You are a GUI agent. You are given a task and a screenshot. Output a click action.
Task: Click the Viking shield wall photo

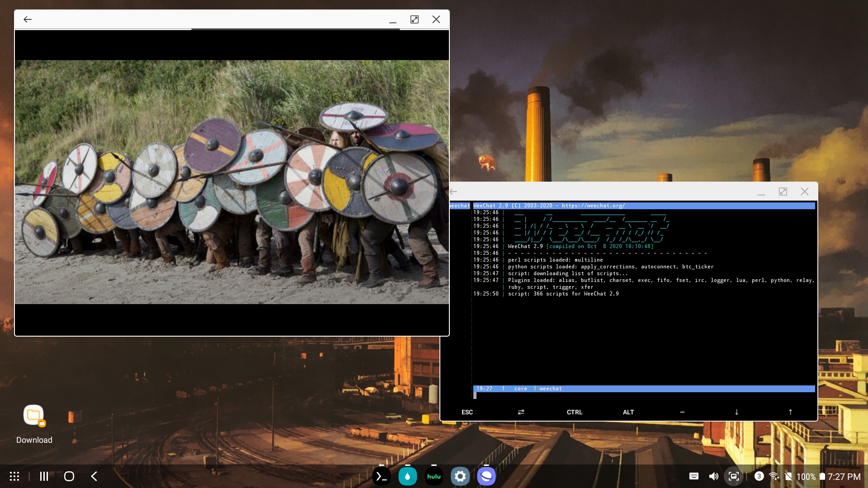(x=232, y=182)
